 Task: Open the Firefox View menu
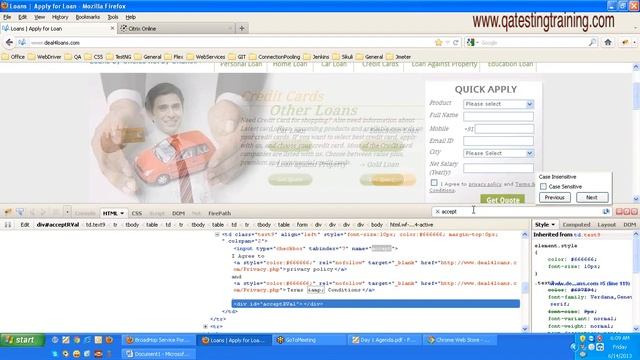tap(40, 17)
